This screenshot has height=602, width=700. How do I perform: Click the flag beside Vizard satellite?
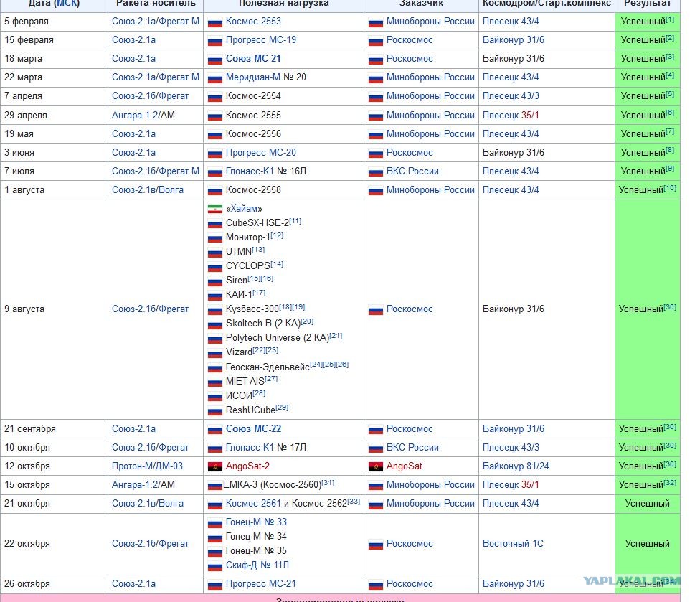214,353
